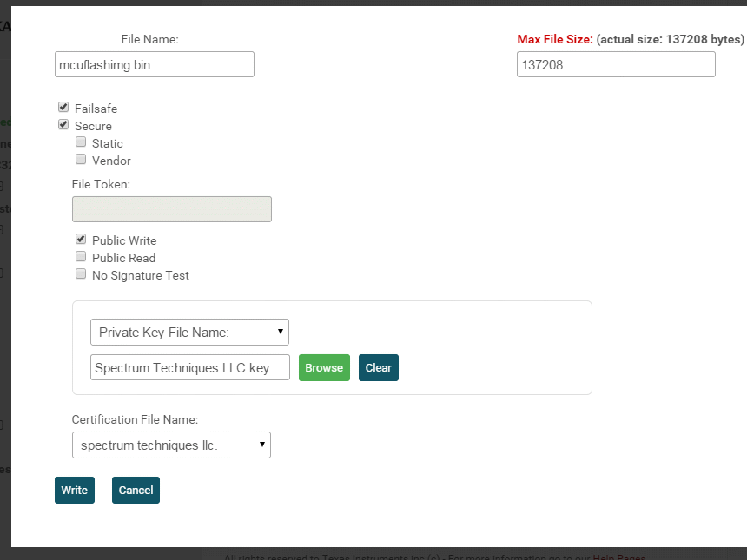
Task: Enable No Signature Test
Action: coord(81,274)
